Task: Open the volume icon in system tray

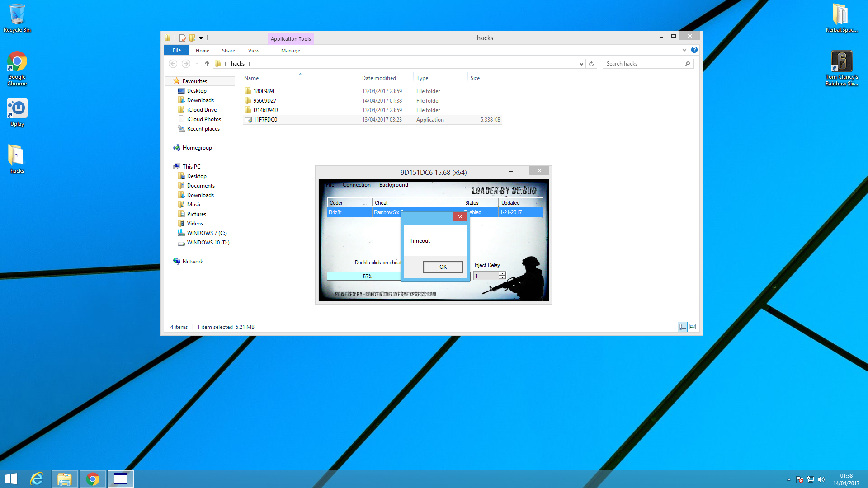Action: pos(821,479)
